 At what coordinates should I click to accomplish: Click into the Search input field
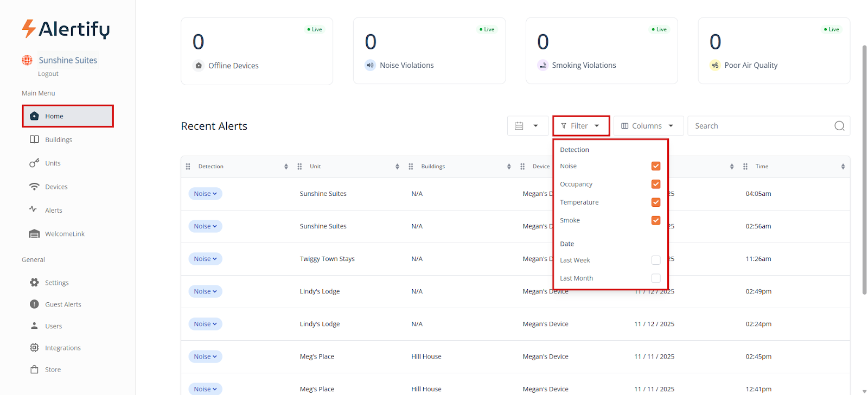click(759, 126)
